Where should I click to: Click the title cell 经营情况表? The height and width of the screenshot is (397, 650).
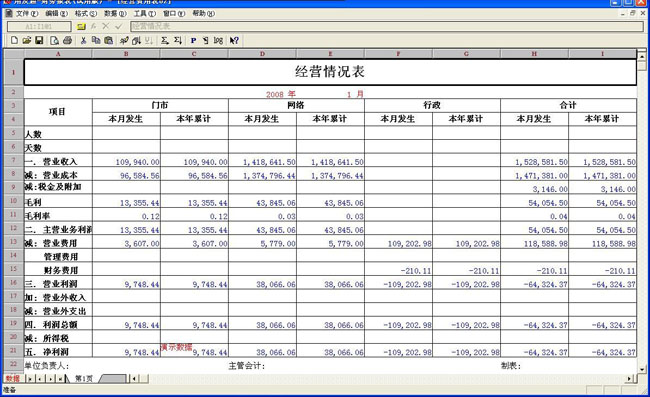click(x=330, y=72)
